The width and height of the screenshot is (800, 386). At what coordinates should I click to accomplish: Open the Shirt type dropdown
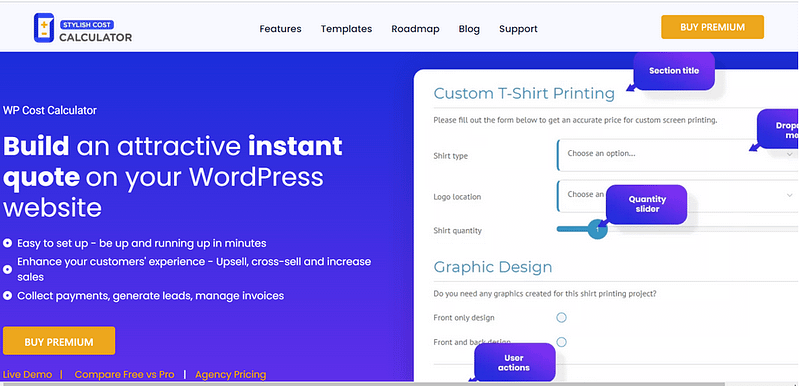click(678, 155)
